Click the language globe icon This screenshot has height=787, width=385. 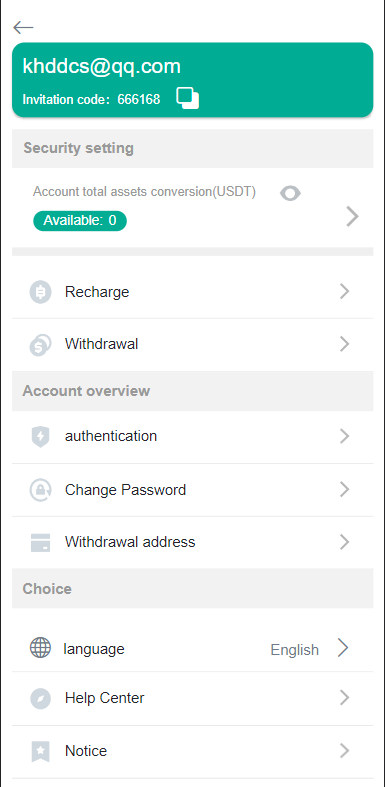tap(41, 648)
